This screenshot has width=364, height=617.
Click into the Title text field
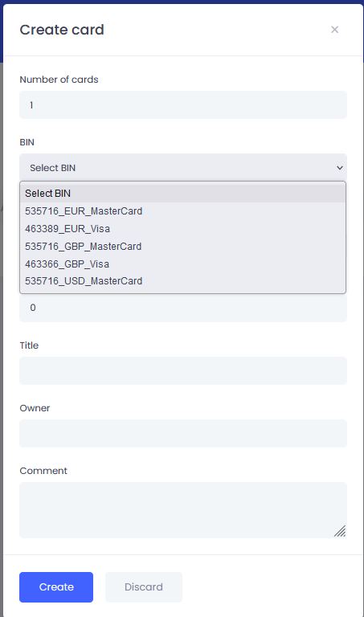point(183,370)
